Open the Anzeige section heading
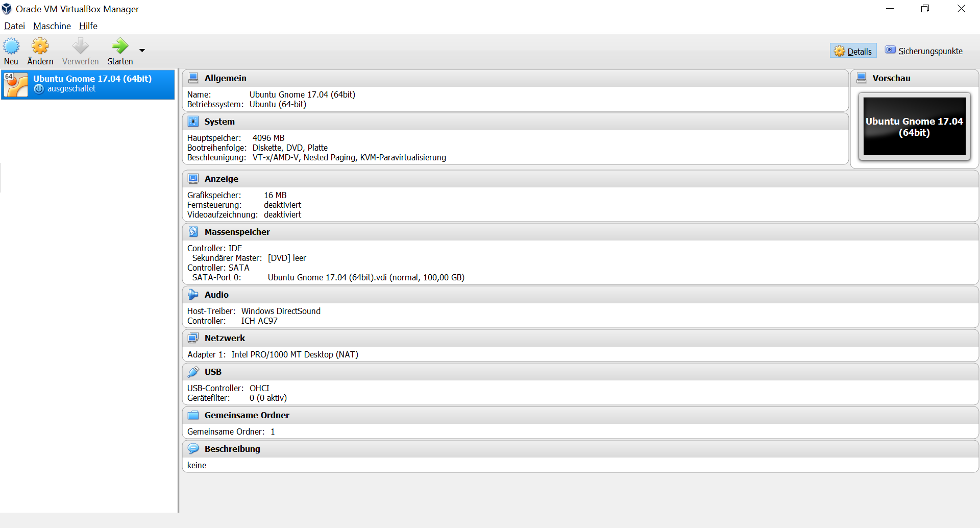The image size is (980, 528). [x=222, y=179]
